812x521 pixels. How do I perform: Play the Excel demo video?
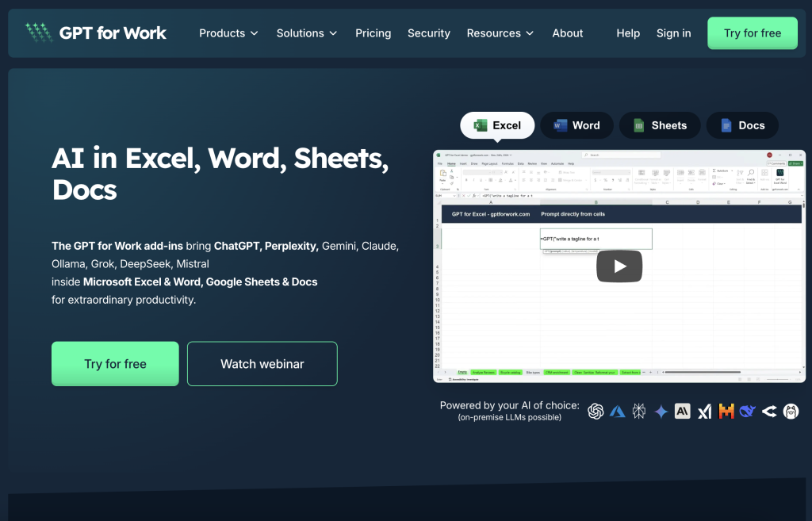point(619,266)
